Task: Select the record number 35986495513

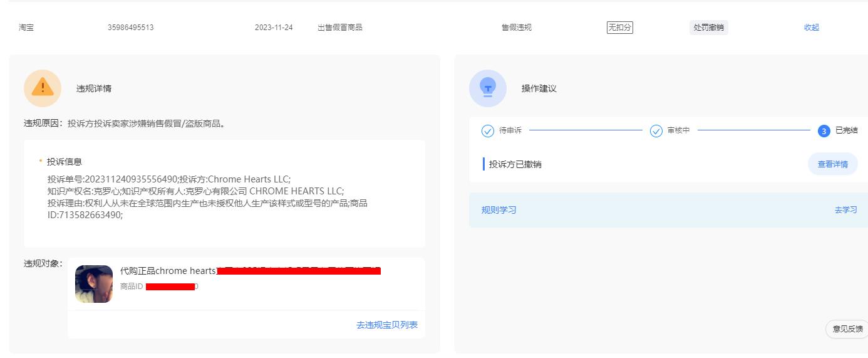Action: [x=131, y=28]
